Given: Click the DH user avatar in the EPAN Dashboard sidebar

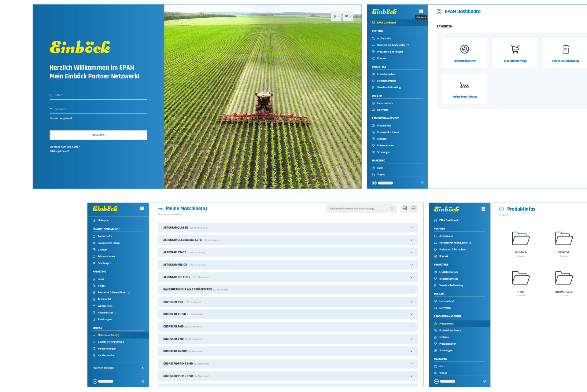Looking at the screenshot, I should [x=374, y=183].
